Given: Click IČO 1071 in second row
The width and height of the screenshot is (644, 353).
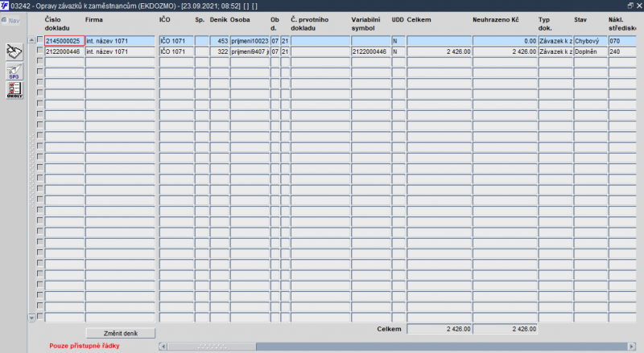Looking at the screenshot, I should pos(176,51).
